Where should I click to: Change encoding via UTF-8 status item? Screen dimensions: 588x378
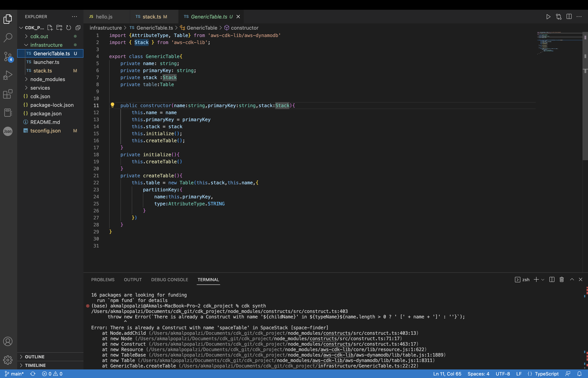(503, 374)
